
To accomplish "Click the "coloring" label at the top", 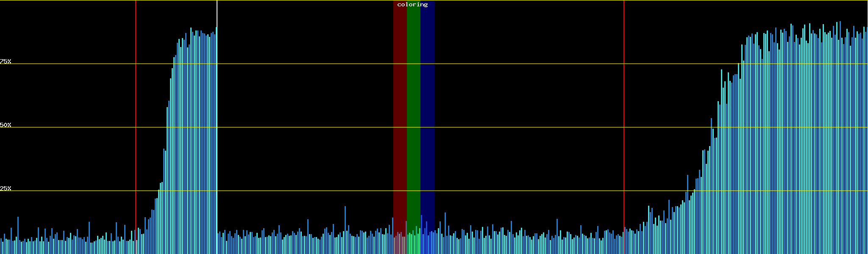I will 412,5.
